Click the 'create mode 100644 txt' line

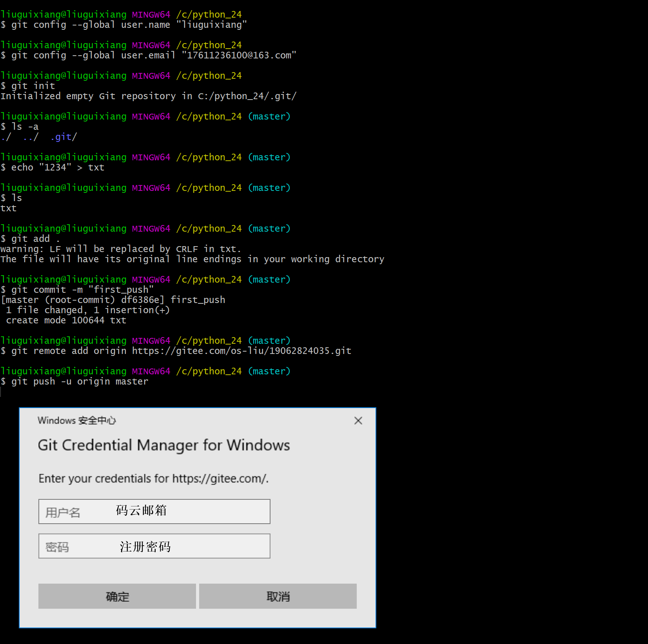(66, 320)
